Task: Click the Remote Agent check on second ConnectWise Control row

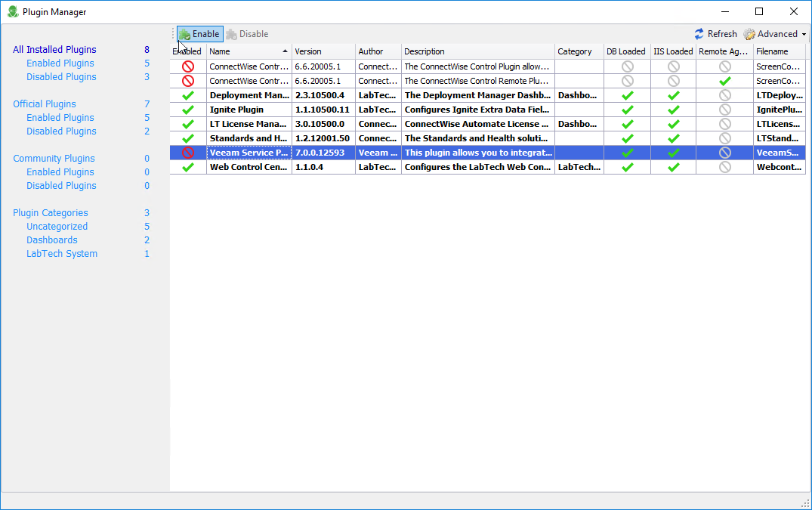Action: tap(724, 80)
